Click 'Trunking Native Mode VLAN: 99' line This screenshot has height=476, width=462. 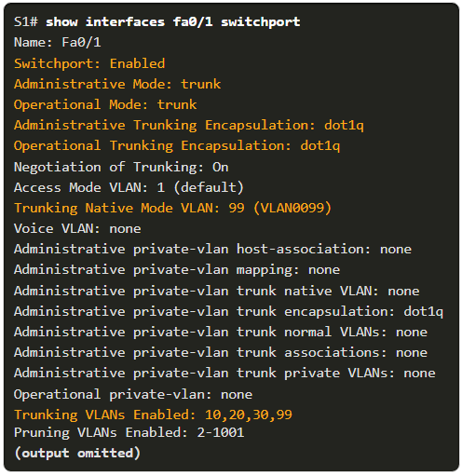(173, 208)
